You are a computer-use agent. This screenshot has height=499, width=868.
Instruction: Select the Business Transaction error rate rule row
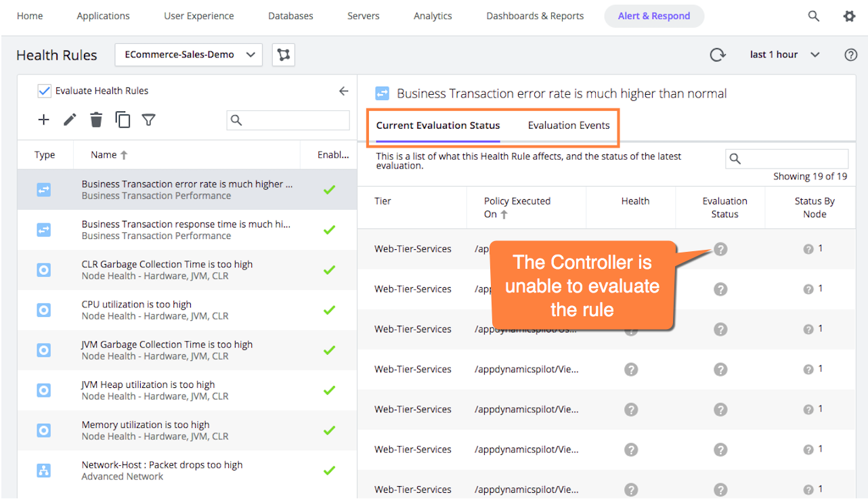pos(187,190)
